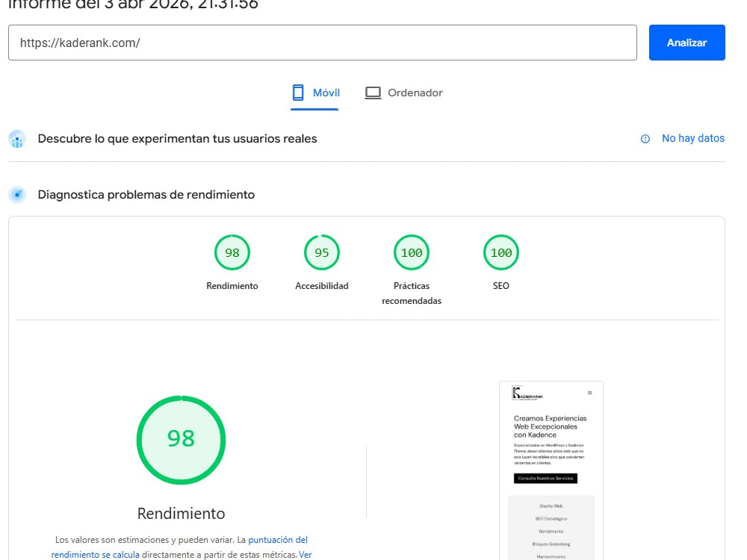747x560 pixels.
Task: Switch to the Ordenador tab
Action: pyautogui.click(x=404, y=93)
